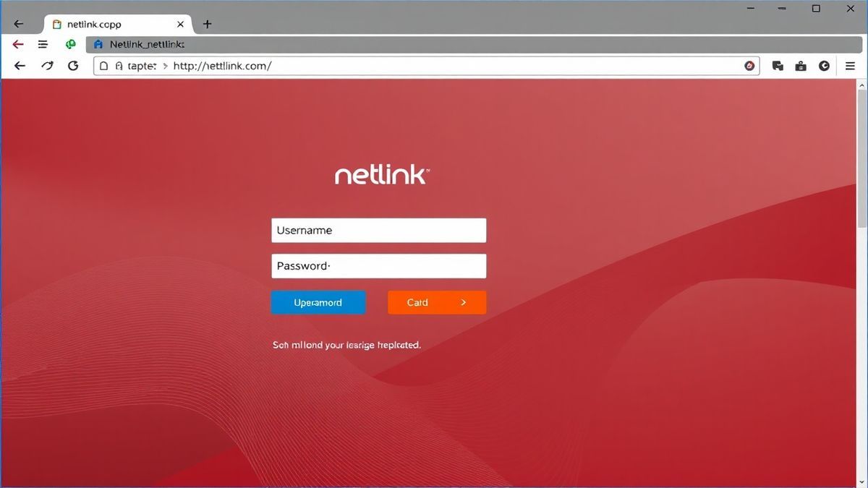Reload the page
The image size is (868, 488).
point(72,66)
